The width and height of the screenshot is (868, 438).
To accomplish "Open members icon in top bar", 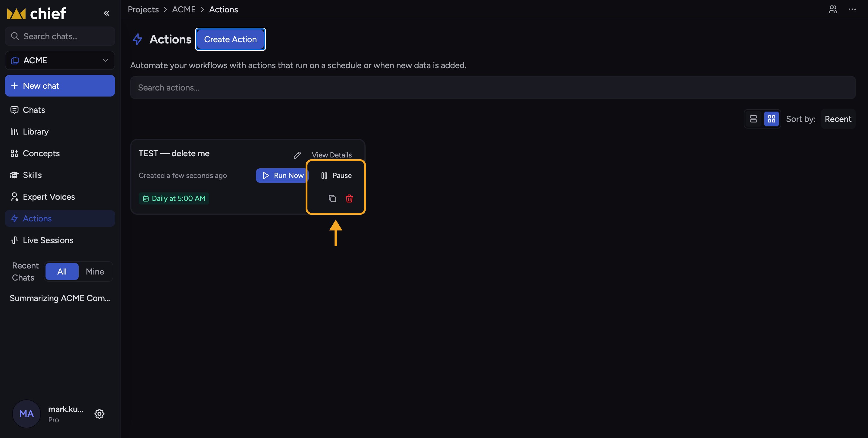I will [833, 9].
